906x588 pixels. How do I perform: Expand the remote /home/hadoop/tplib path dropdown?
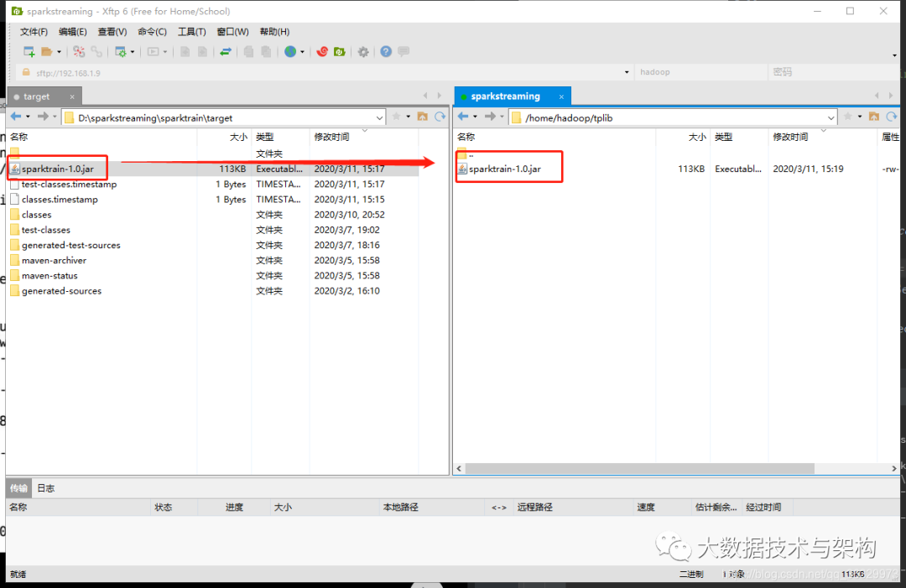click(830, 117)
